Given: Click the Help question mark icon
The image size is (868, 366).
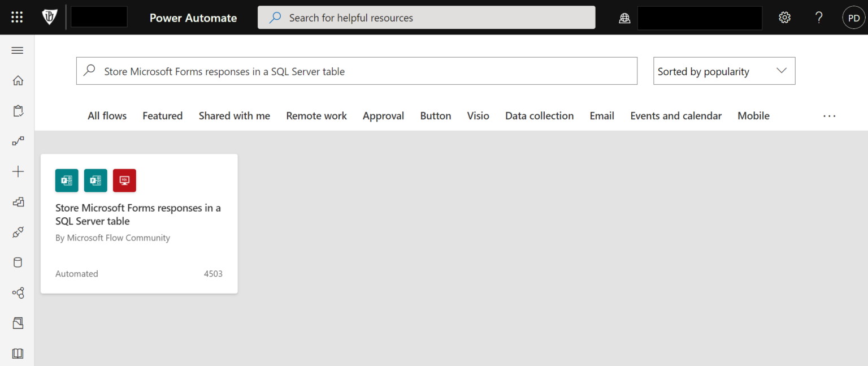Looking at the screenshot, I should (819, 18).
